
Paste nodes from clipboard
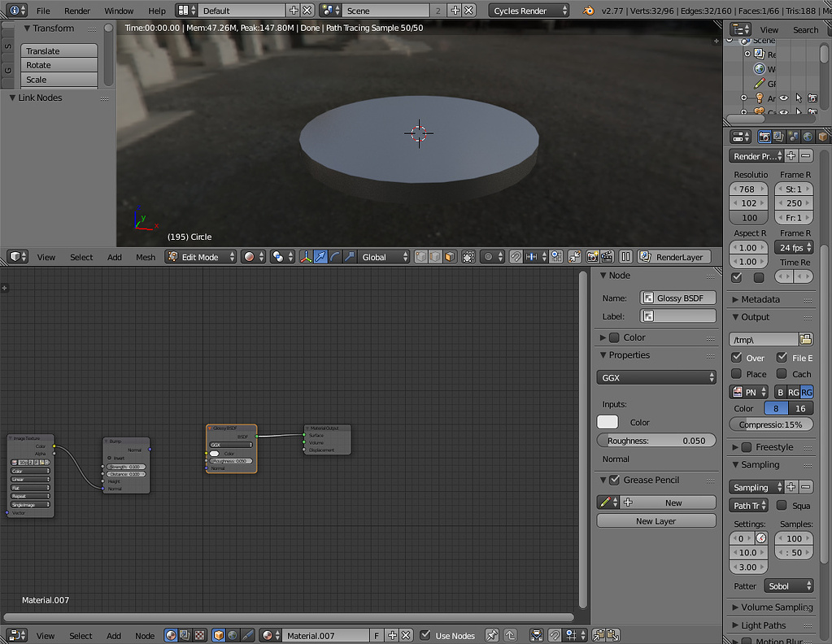(x=613, y=635)
